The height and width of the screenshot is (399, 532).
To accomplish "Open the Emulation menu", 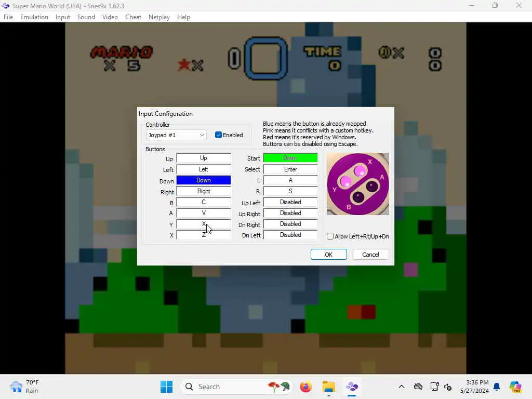I will (x=34, y=17).
